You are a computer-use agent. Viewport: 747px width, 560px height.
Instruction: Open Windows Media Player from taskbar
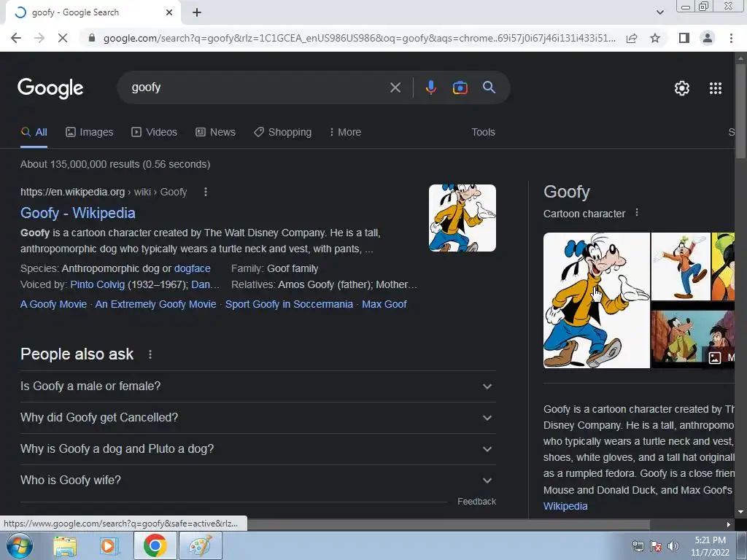(109, 545)
